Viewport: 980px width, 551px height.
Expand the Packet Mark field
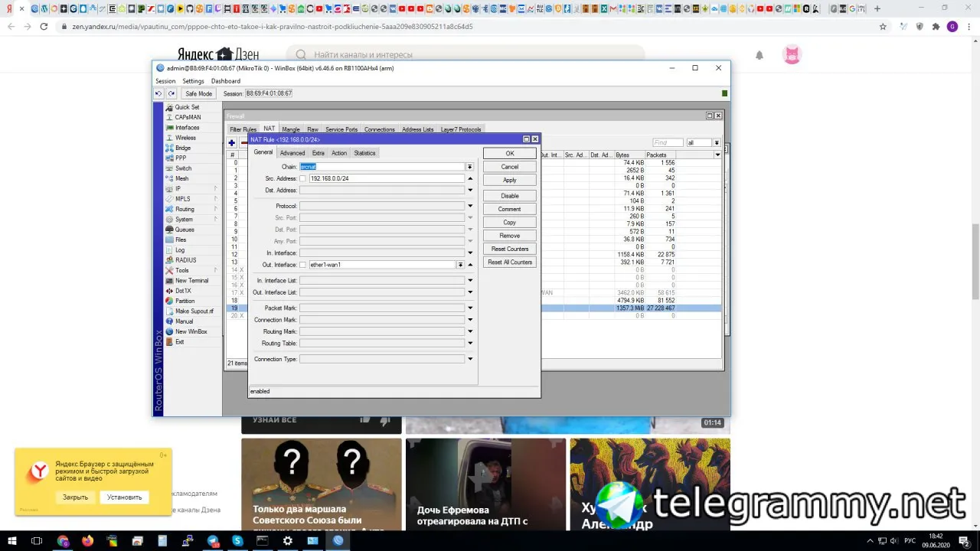470,308
